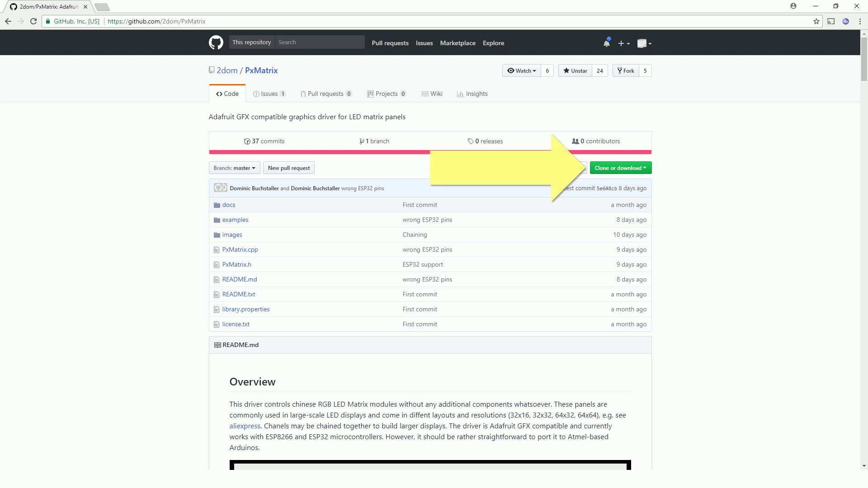Close the PxMatrix browser tab
Screen dimensions: 868x488
85,7
